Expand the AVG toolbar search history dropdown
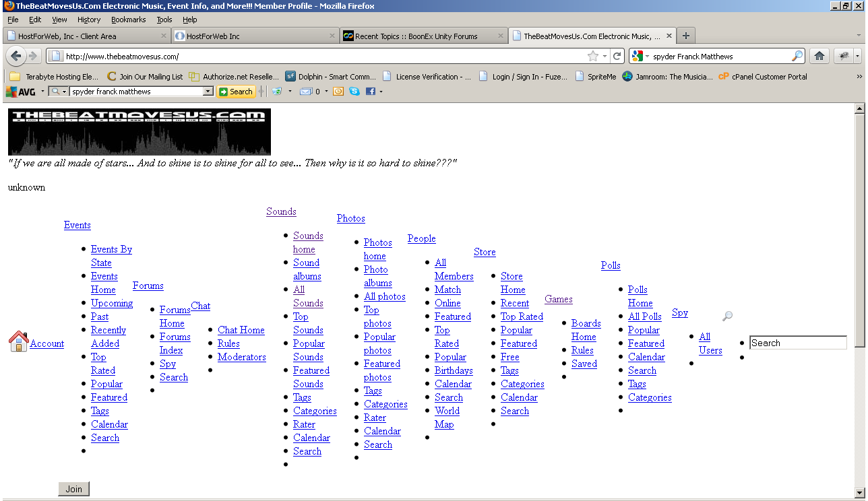 208,92
